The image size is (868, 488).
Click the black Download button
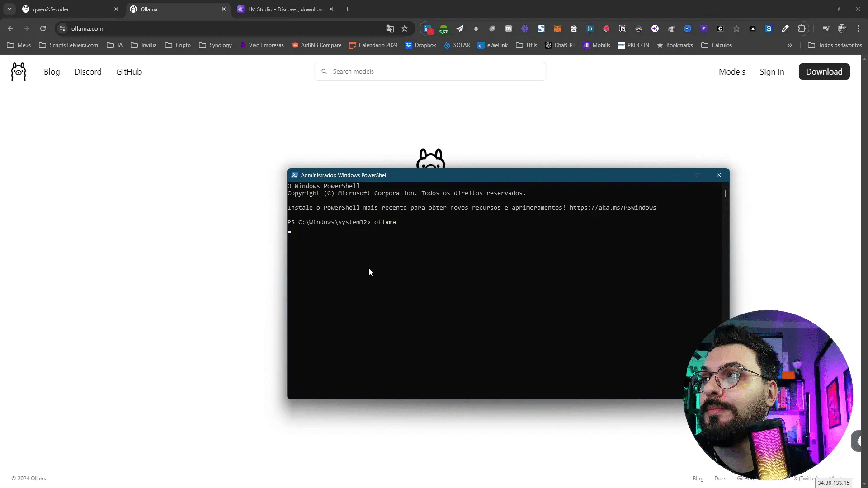(824, 71)
